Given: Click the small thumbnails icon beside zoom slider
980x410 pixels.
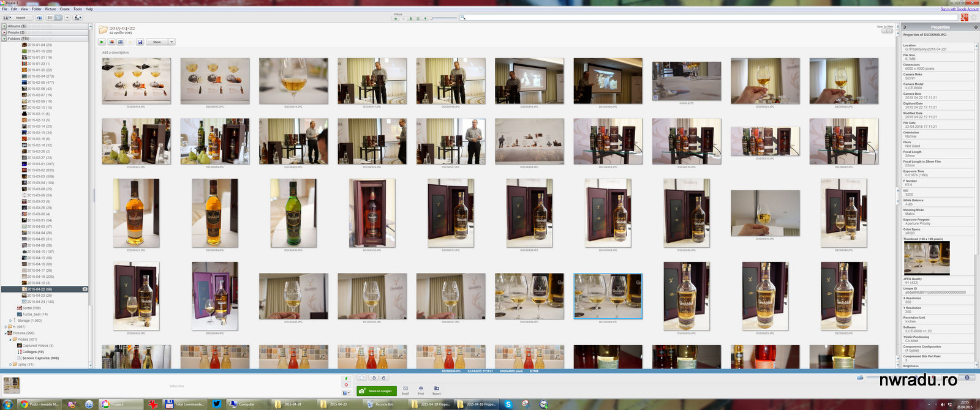Looking at the screenshot, I should point(861,378).
